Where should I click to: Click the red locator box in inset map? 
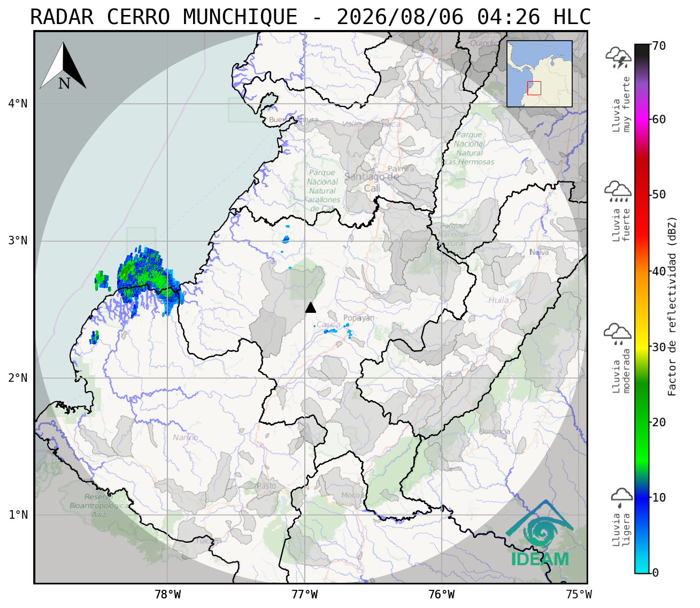point(534,88)
